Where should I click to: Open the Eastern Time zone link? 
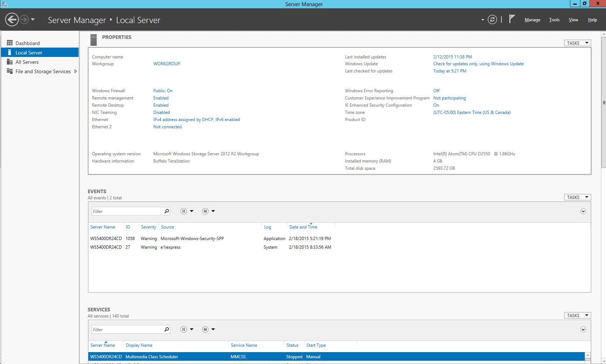pos(472,112)
